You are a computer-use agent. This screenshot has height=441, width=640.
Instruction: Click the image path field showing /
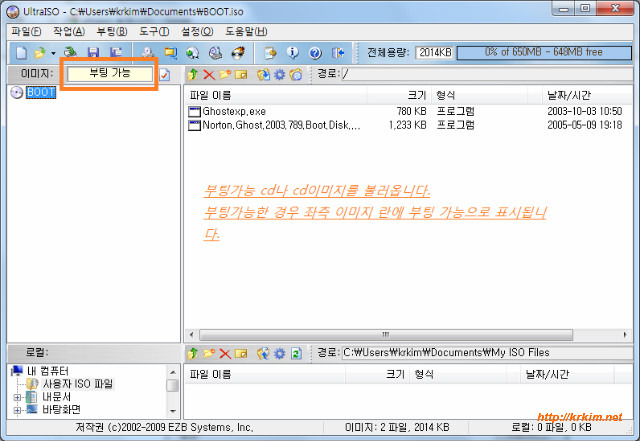click(x=487, y=74)
